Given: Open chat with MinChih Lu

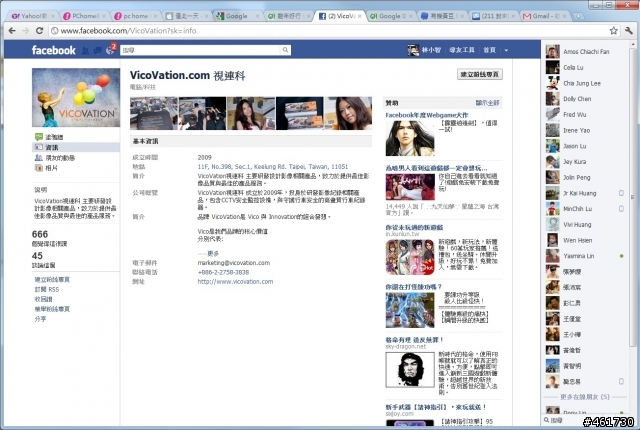Looking at the screenshot, I should 585,209.
